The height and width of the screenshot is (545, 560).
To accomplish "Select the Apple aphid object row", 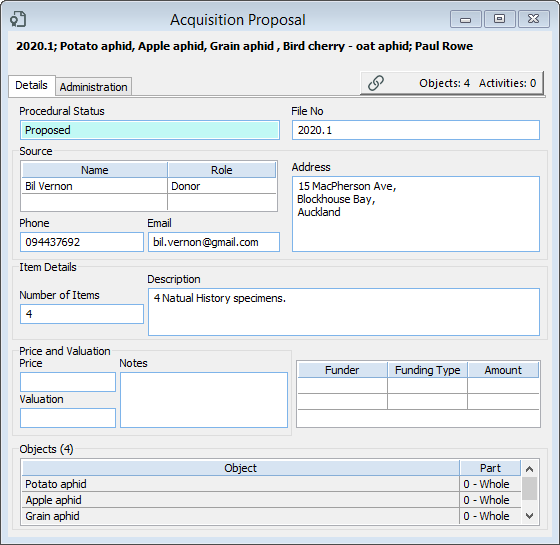I will (240, 500).
